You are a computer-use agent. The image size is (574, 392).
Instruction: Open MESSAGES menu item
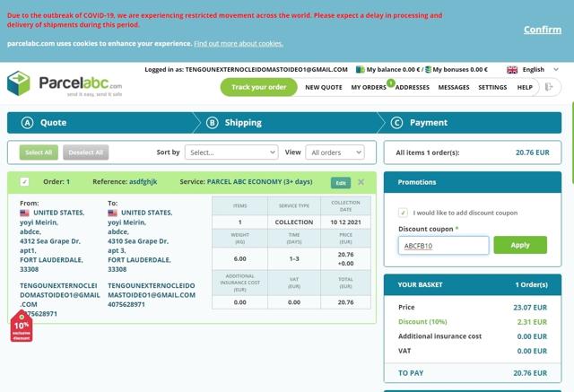[x=454, y=88]
